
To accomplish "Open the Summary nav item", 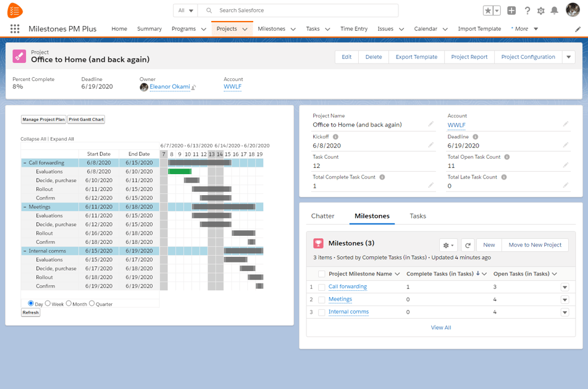I will point(149,29).
